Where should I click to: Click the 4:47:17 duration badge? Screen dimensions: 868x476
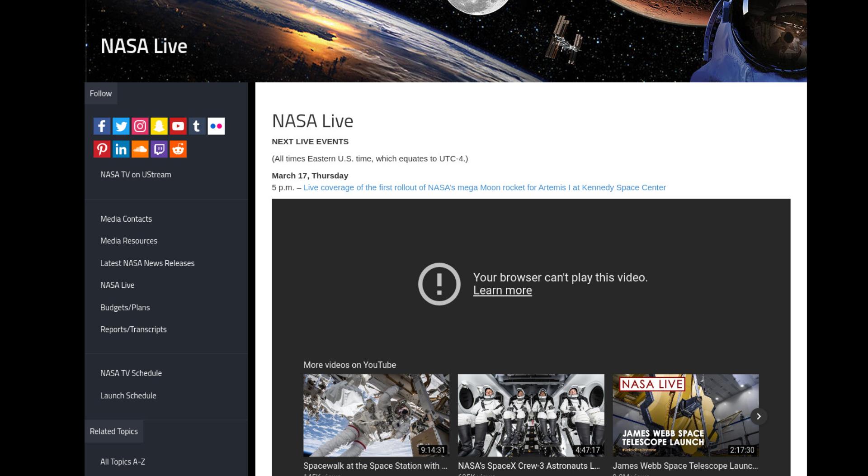(587, 450)
